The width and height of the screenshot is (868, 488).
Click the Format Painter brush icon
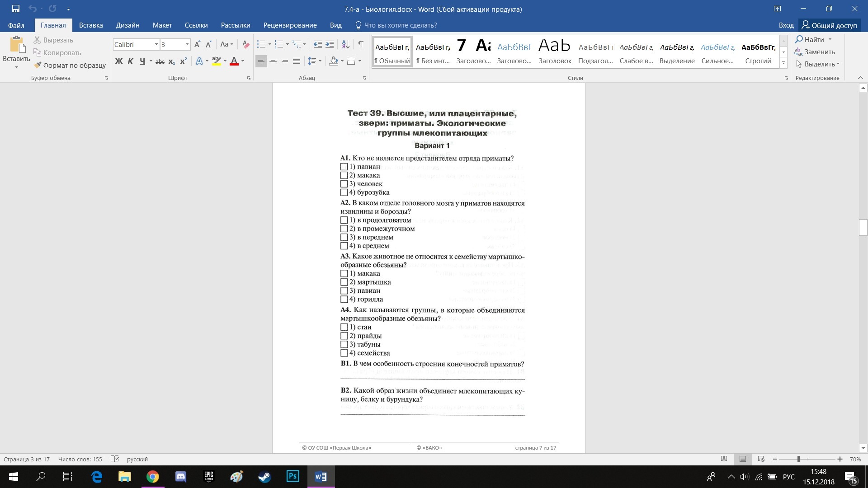pyautogui.click(x=38, y=65)
